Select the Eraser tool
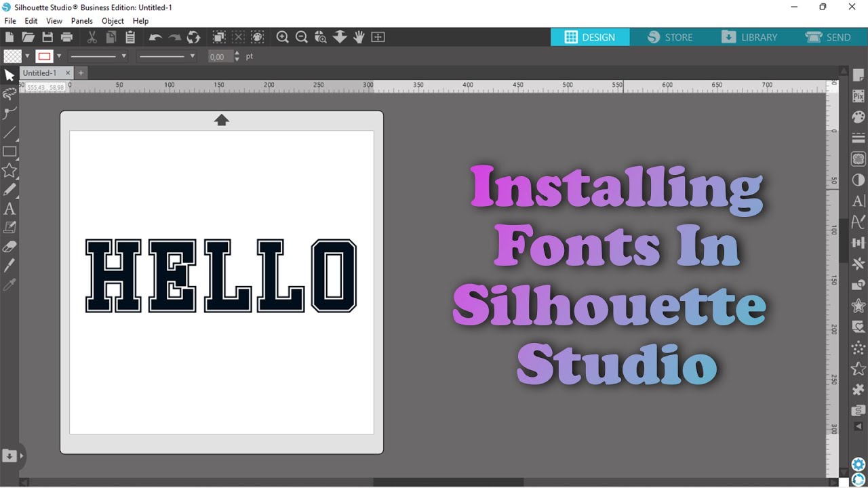Screen dimensions: 868x488 (x=9, y=246)
